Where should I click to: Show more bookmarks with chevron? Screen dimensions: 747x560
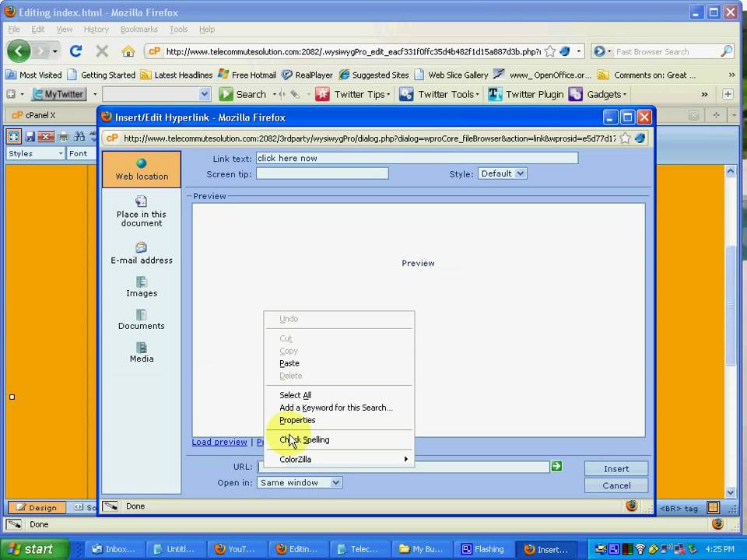pos(731,75)
